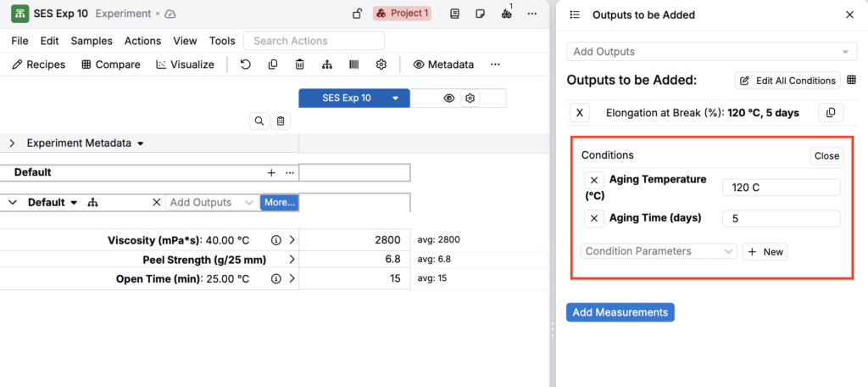Screen dimensions: 868x387
Task: Open the inline Add Outputs combo box
Action: click(x=211, y=203)
